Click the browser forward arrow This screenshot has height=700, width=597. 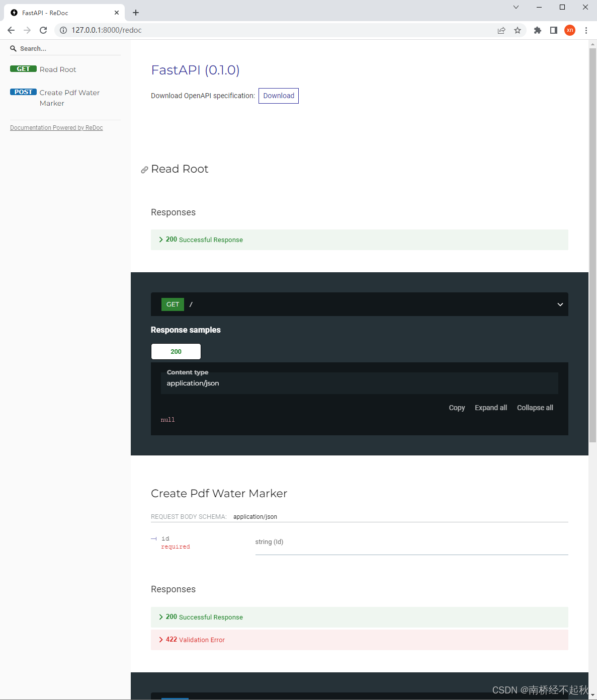tap(27, 30)
